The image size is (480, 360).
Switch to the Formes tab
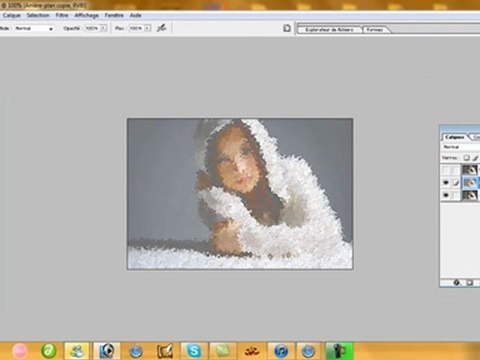click(x=374, y=30)
